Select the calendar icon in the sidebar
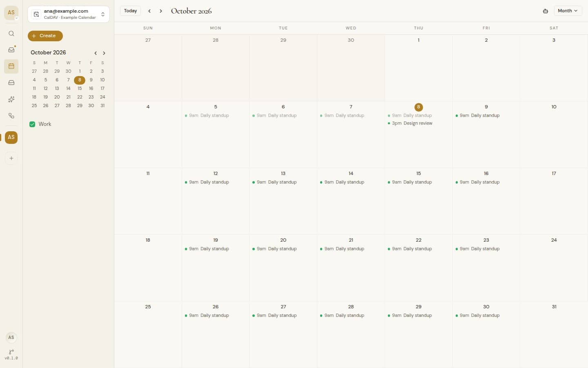 [x=11, y=66]
